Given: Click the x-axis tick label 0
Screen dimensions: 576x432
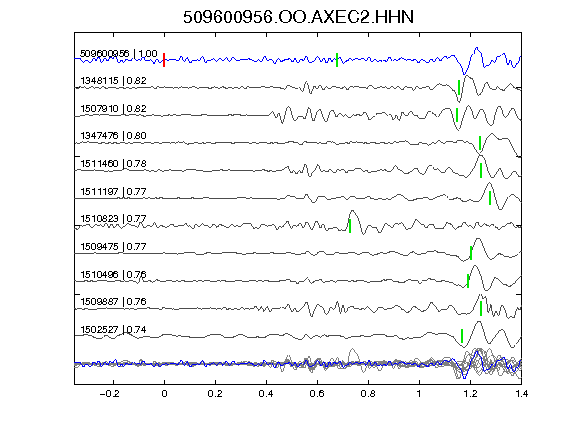Looking at the screenshot, I should (164, 394).
